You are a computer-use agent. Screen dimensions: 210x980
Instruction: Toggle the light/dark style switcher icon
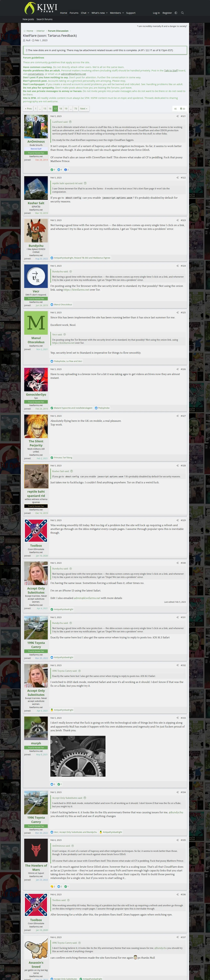[176, 13]
